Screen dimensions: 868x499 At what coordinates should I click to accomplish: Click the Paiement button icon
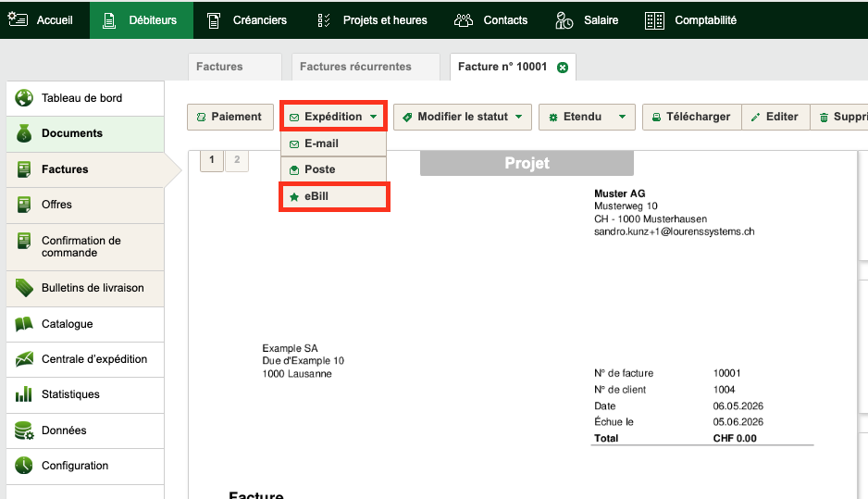point(201,118)
